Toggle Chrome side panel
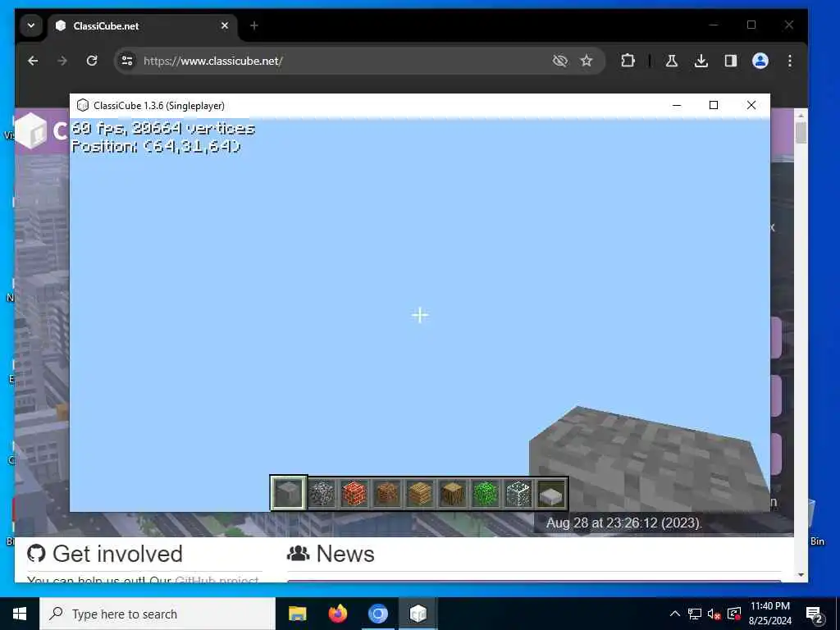840x630 pixels. click(x=731, y=61)
